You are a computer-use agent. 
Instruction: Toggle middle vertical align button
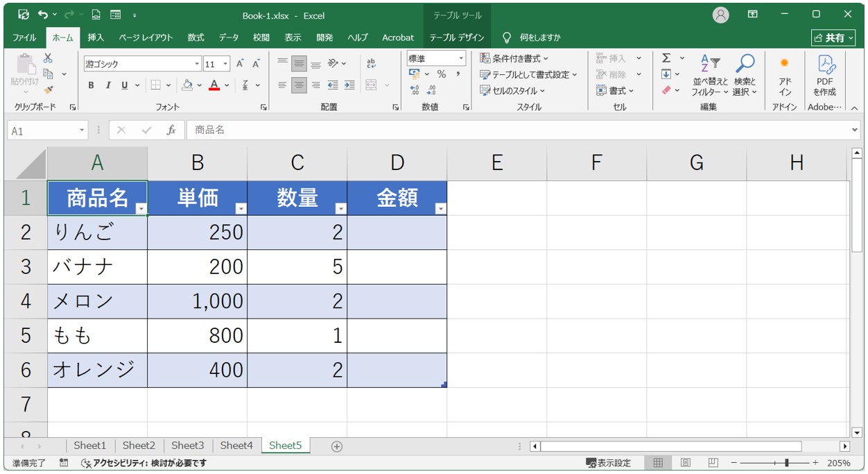point(299,64)
